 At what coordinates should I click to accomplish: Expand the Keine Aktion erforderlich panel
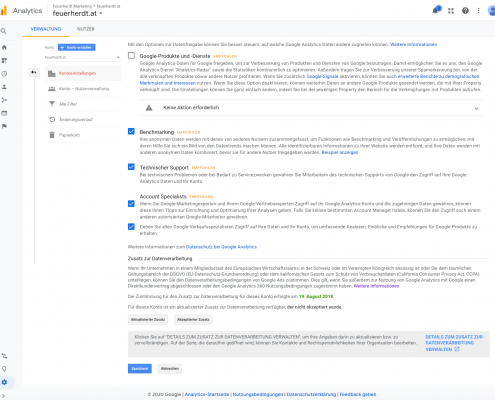(x=311, y=108)
